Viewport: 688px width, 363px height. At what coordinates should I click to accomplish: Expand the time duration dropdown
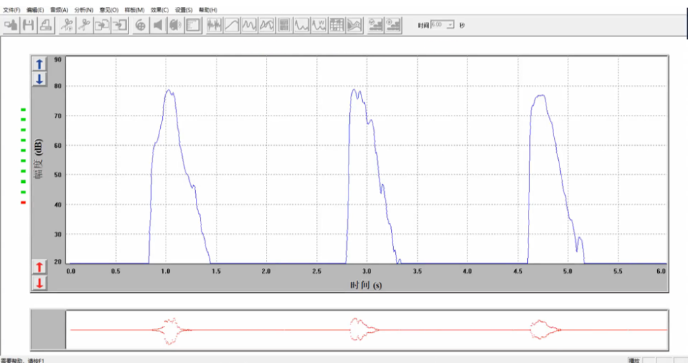(x=450, y=25)
